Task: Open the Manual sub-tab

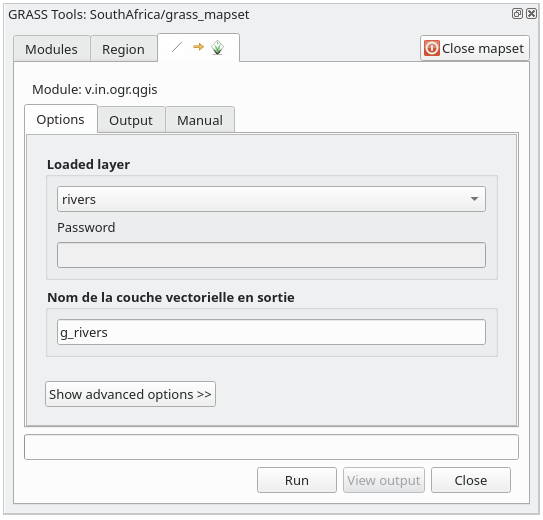Action: click(x=200, y=120)
